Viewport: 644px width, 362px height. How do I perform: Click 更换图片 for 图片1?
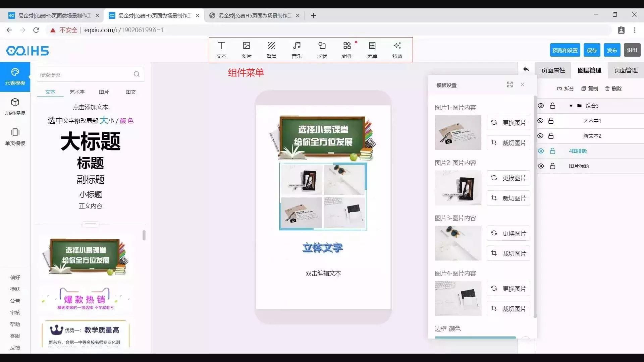point(508,123)
